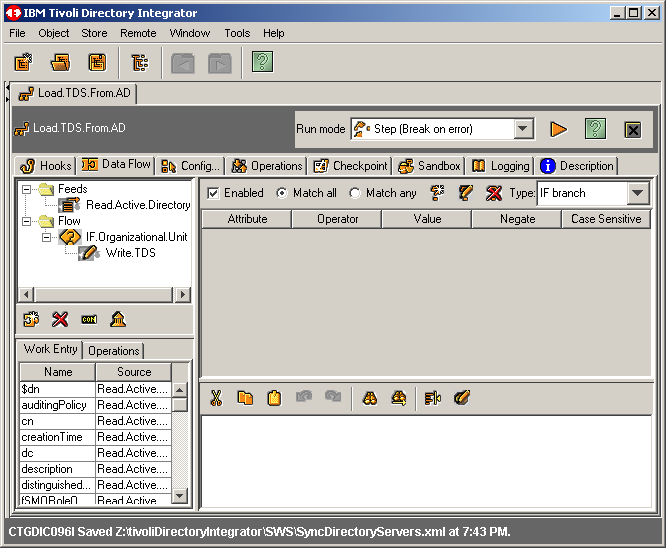Click the Copy icon in script editor

(x=245, y=398)
